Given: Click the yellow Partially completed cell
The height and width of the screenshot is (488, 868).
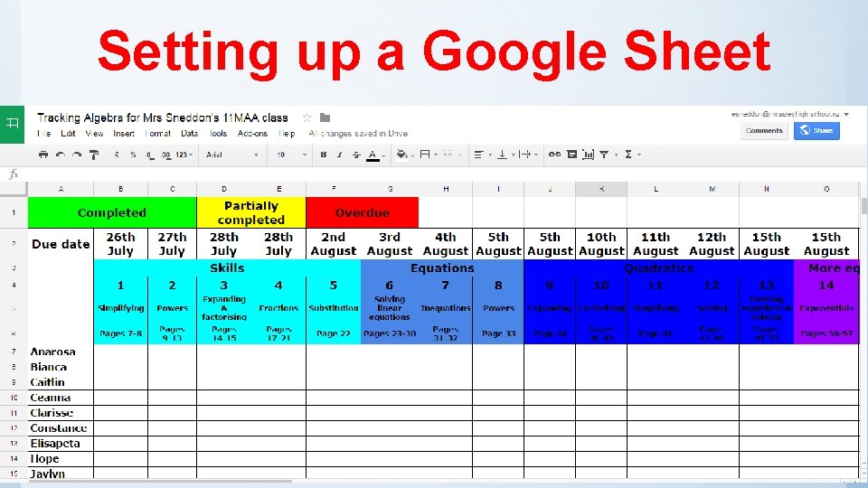Looking at the screenshot, I should click(x=251, y=212).
